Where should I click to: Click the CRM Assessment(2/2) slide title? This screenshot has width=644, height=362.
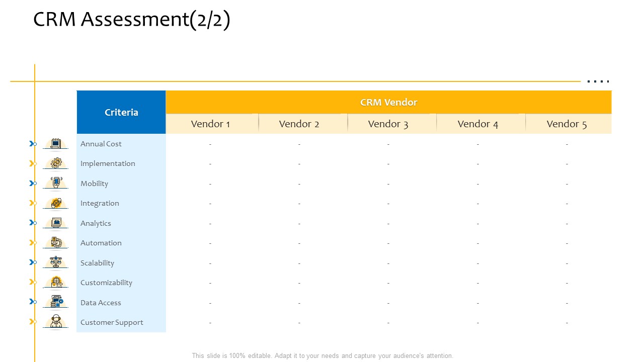(132, 20)
